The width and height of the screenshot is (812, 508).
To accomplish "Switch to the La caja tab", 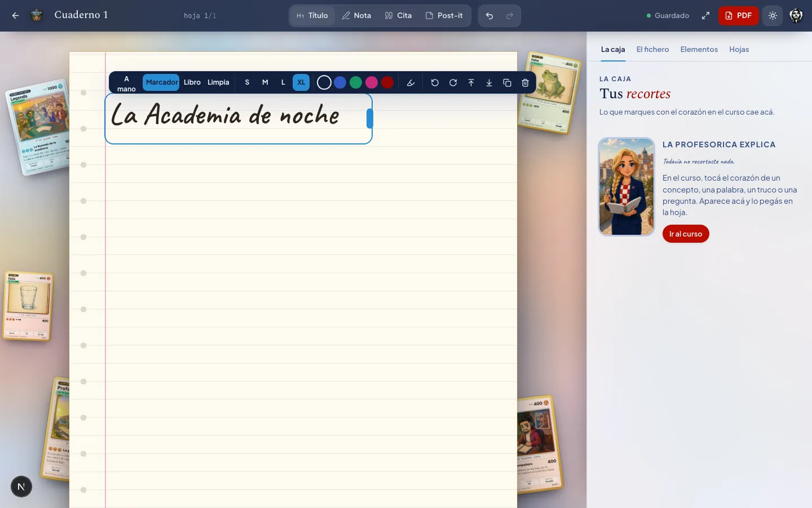I will pyautogui.click(x=613, y=50).
